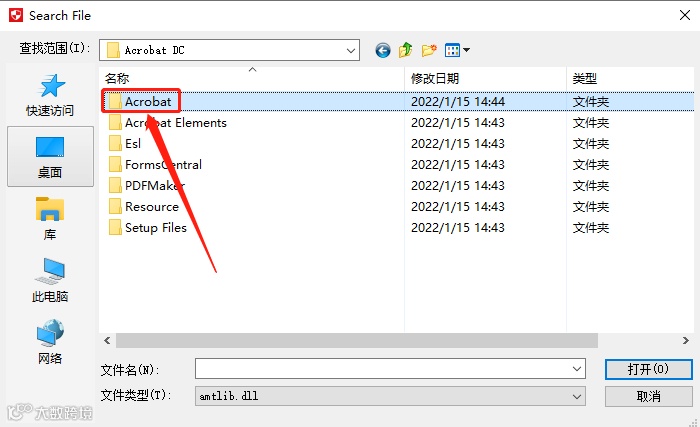700x427 pixels.
Task: Open Libraries (库) in the sidebar
Action: click(50, 219)
